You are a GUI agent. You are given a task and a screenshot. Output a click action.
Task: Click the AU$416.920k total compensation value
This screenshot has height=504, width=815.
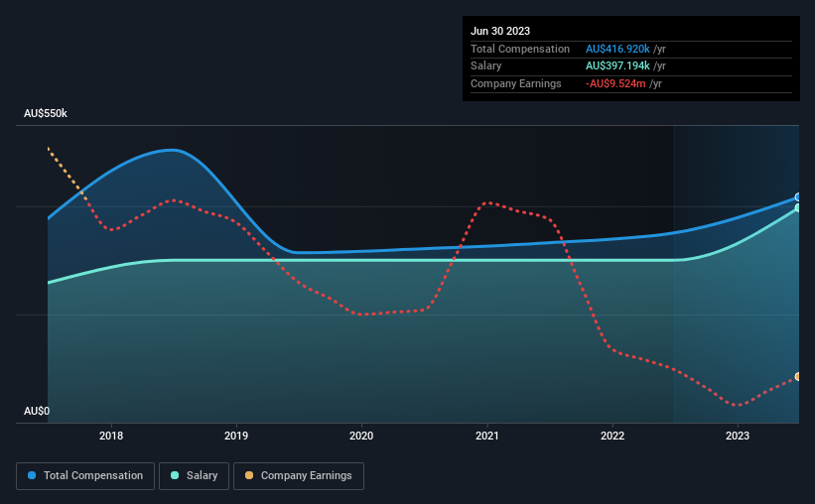click(x=617, y=49)
